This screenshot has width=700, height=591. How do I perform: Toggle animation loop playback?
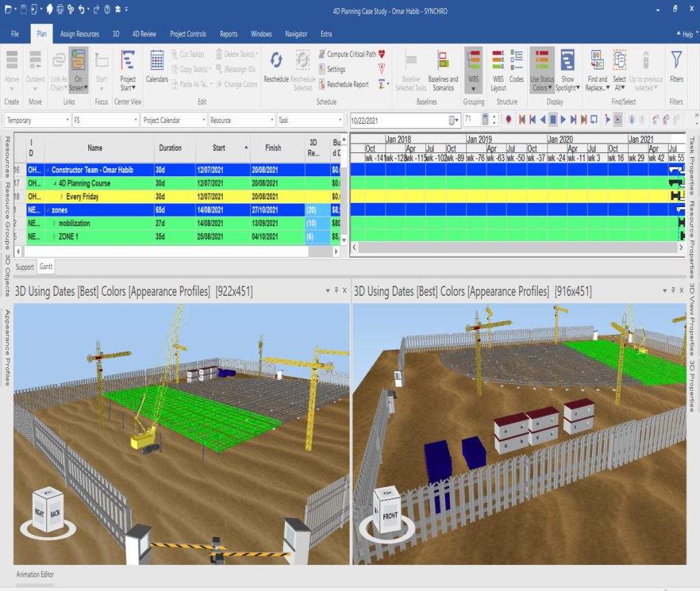pyautogui.click(x=594, y=120)
